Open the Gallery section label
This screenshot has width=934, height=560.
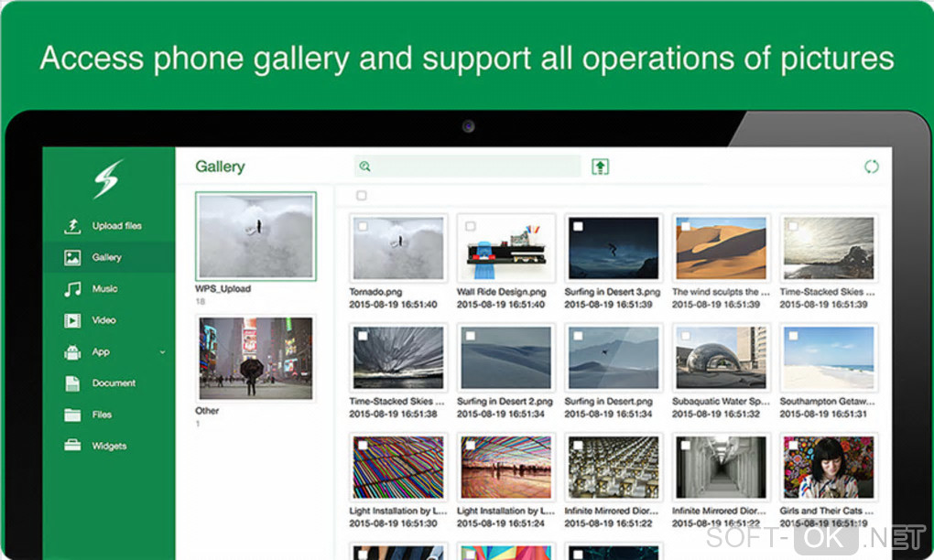click(106, 257)
